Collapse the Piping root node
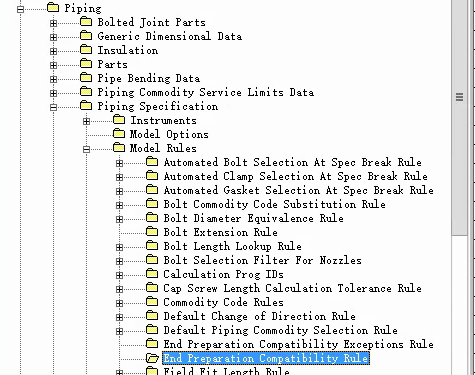 click(x=20, y=9)
